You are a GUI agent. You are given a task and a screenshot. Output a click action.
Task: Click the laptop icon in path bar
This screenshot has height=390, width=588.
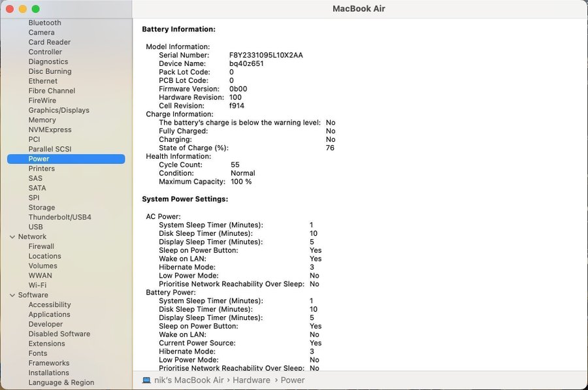click(x=146, y=380)
